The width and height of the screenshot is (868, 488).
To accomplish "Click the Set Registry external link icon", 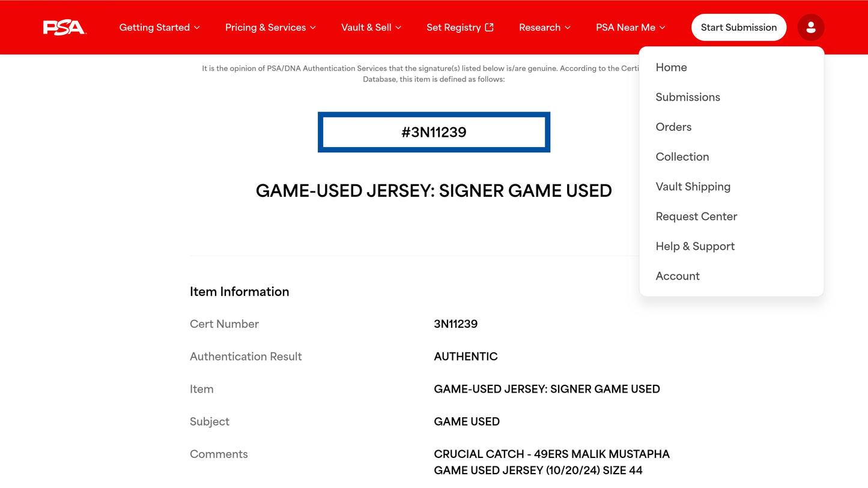I will pos(489,27).
